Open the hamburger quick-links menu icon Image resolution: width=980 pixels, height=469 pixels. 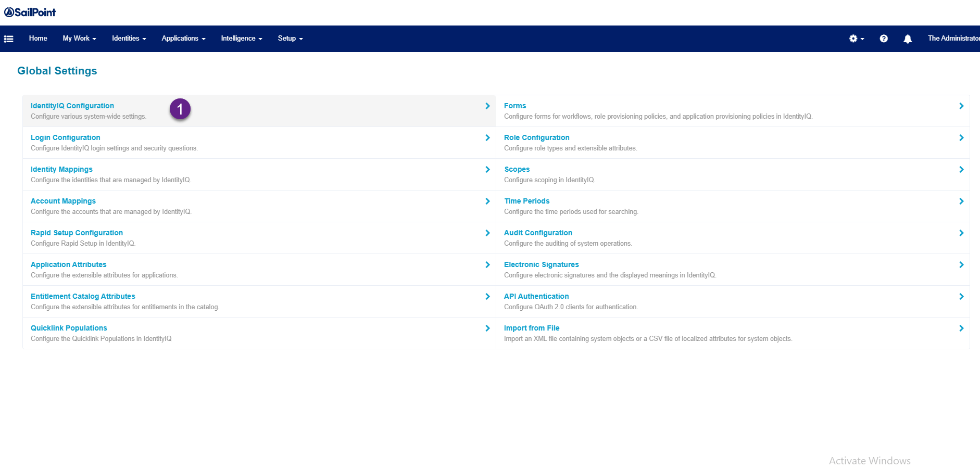coord(8,39)
